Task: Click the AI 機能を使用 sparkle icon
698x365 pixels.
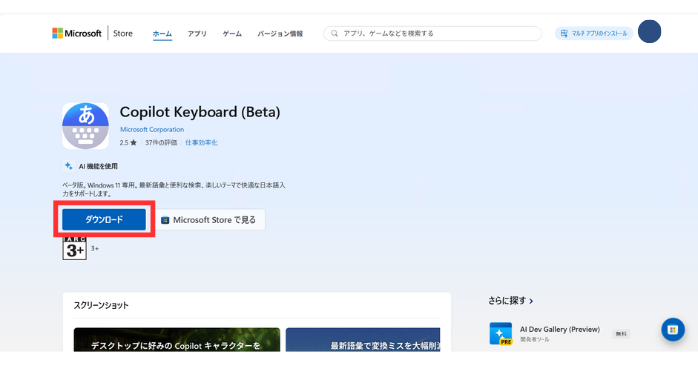Action: click(69, 166)
